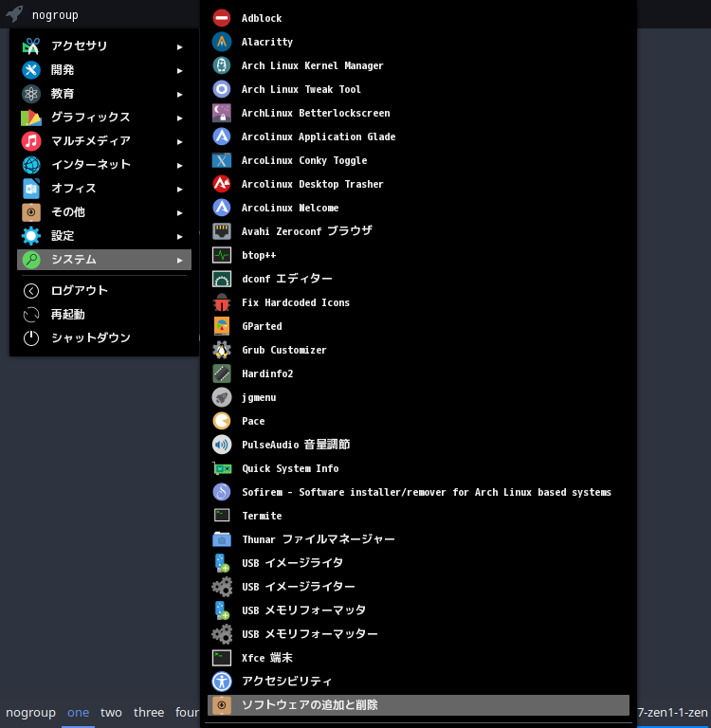Click Grub Customizer penguin icon

click(x=222, y=350)
